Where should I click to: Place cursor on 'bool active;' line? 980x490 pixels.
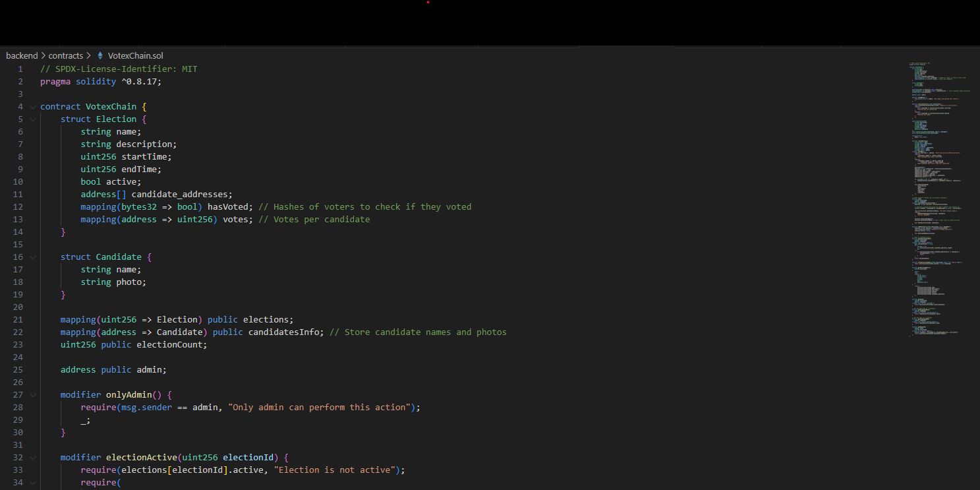click(111, 182)
